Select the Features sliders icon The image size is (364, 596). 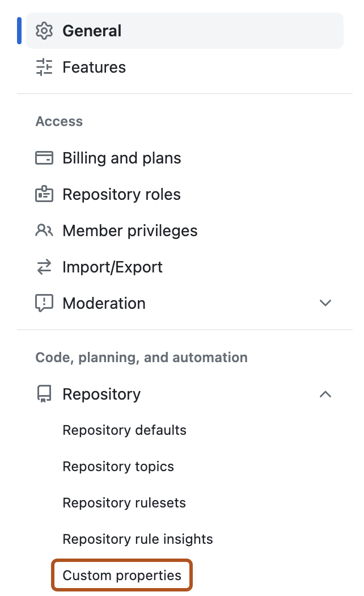(44, 67)
